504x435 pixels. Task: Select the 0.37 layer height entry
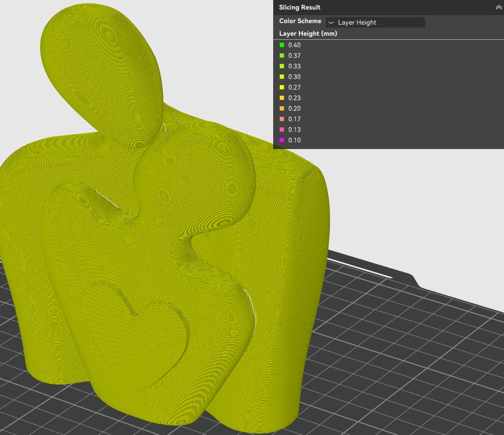coord(294,56)
